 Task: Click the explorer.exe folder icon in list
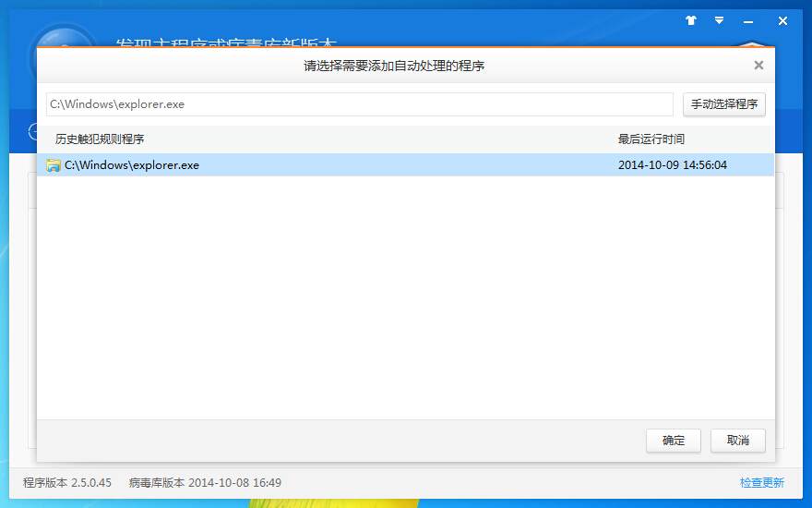pyautogui.click(x=54, y=165)
